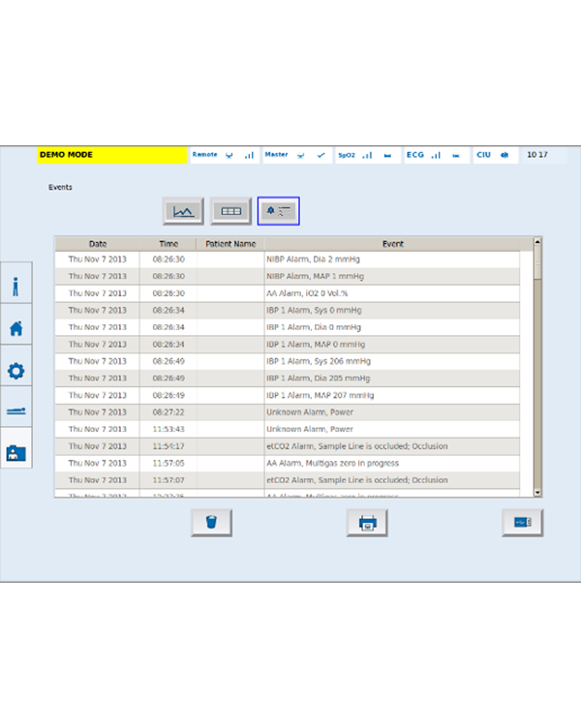
Task: Click the ECG status indicator
Action: click(x=423, y=155)
